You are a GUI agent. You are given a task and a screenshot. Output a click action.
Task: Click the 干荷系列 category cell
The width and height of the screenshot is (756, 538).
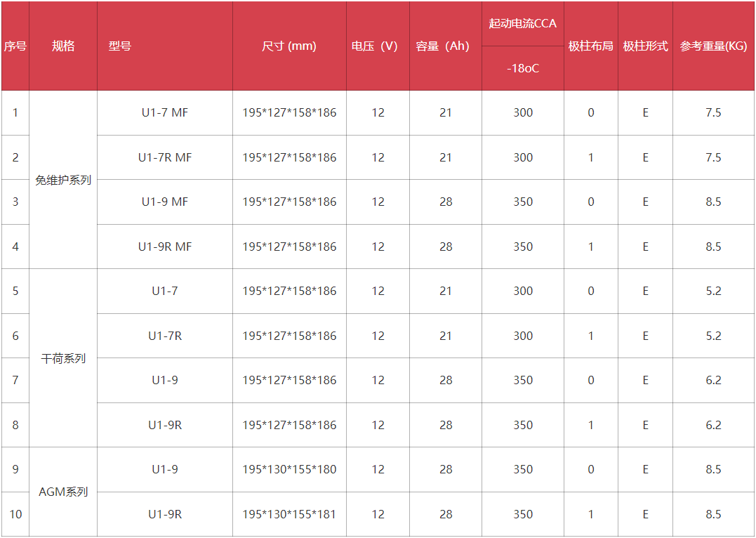[63, 358]
